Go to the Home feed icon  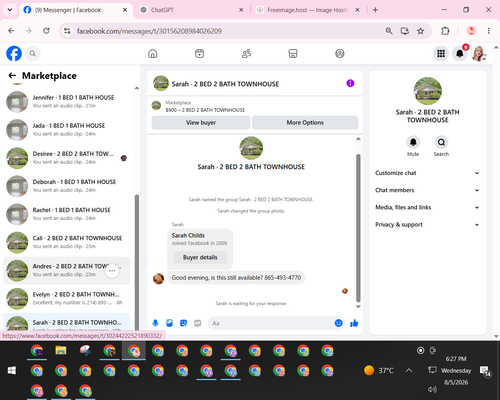click(x=153, y=53)
